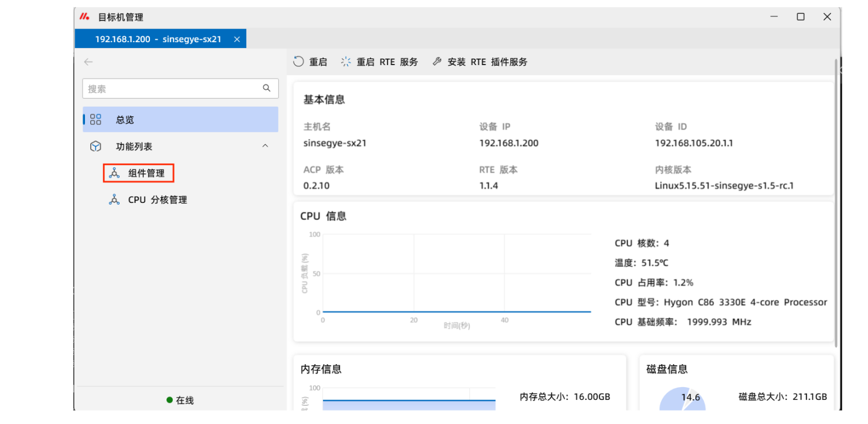
Task: Click the CPU 分核管理 node icon
Action: point(114,200)
